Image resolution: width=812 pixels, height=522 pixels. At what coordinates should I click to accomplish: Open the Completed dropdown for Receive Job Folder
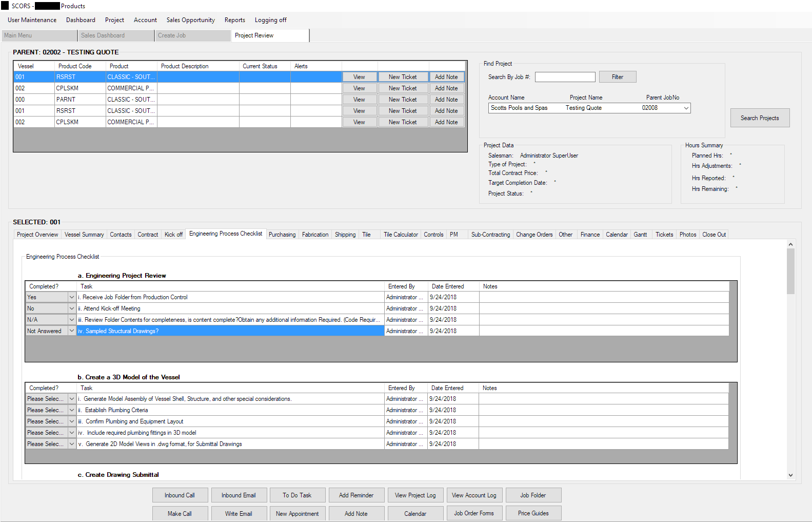coord(72,297)
